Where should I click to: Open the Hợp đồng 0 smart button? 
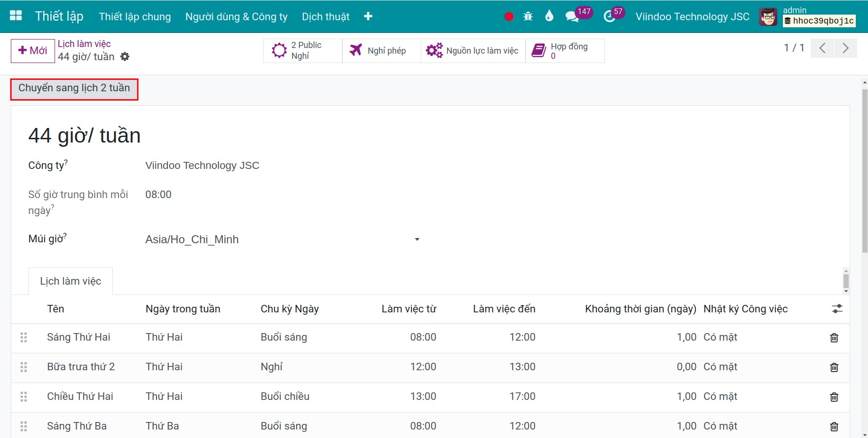tap(565, 50)
